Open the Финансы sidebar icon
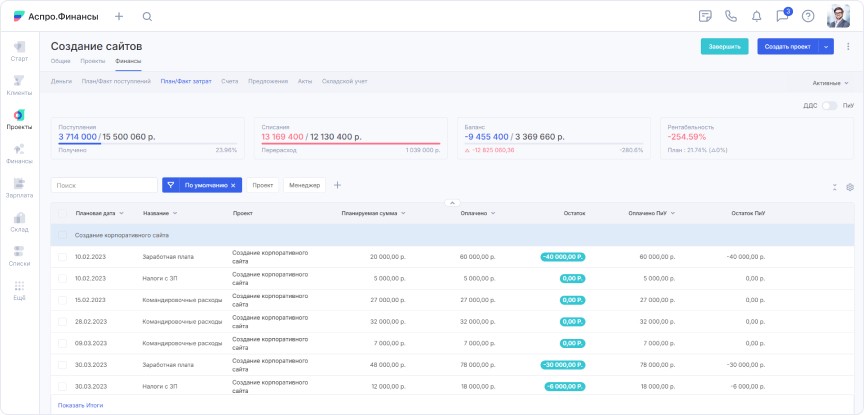Screen dimensions: 864x415 pyautogui.click(x=19, y=152)
